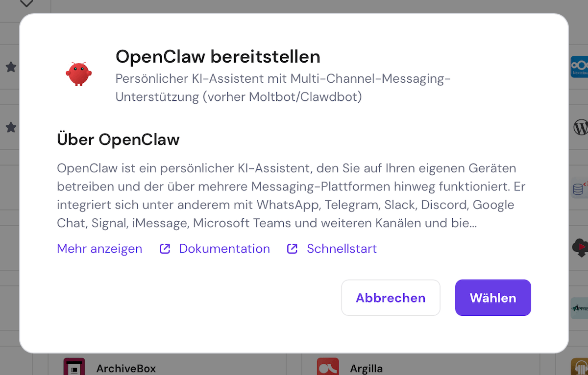588x375 pixels.
Task: Toggle the lower star favorite marker
Action: coord(11,127)
